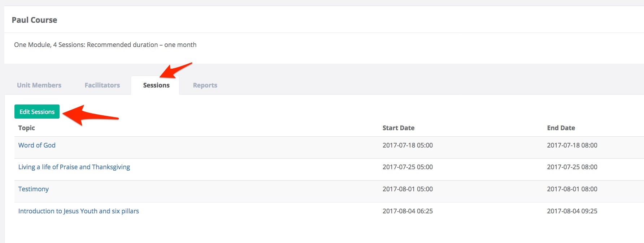Go to the Reports tab
644x243 pixels.
pos(205,85)
